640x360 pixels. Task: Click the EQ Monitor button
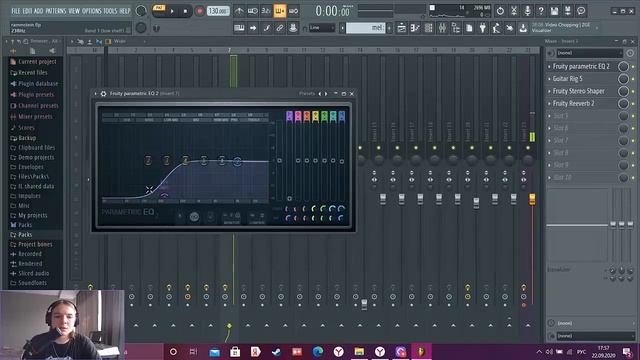231,218
